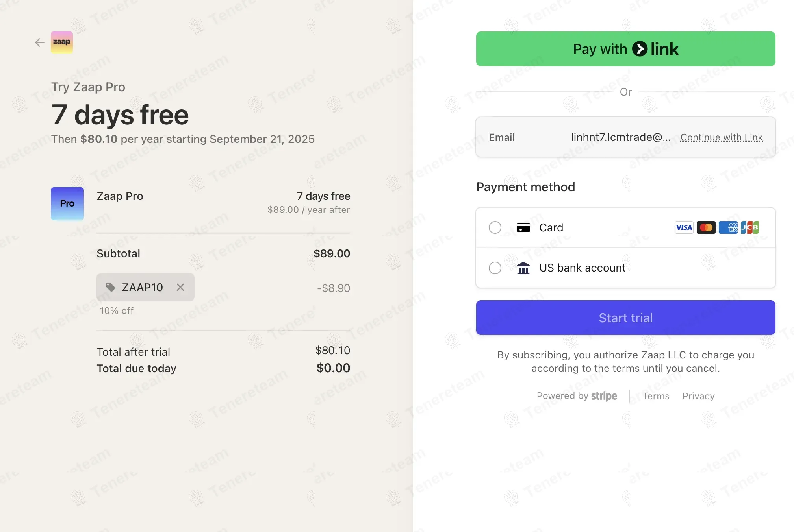Click the American Express logo
The height and width of the screenshot is (532, 794).
coord(728,227)
